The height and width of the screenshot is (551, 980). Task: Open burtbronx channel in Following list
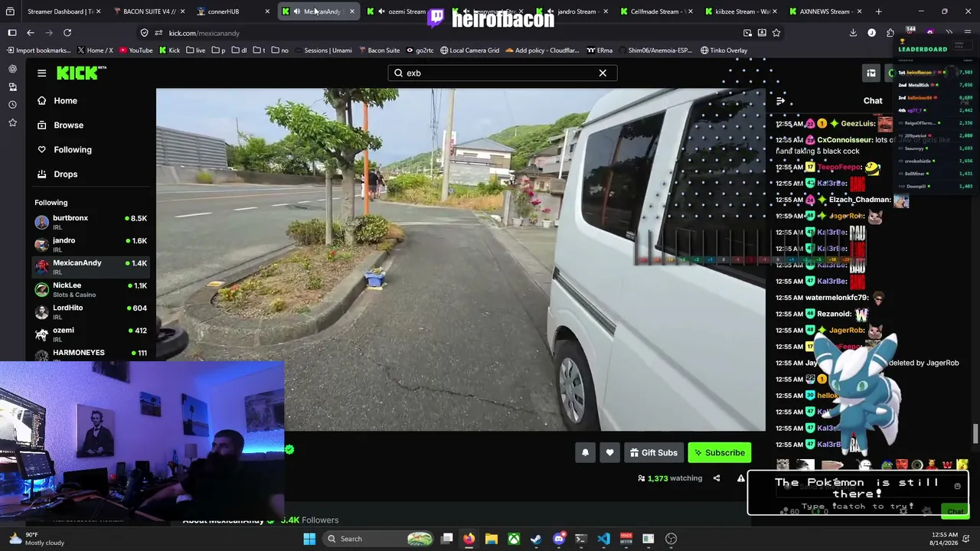pyautogui.click(x=91, y=222)
